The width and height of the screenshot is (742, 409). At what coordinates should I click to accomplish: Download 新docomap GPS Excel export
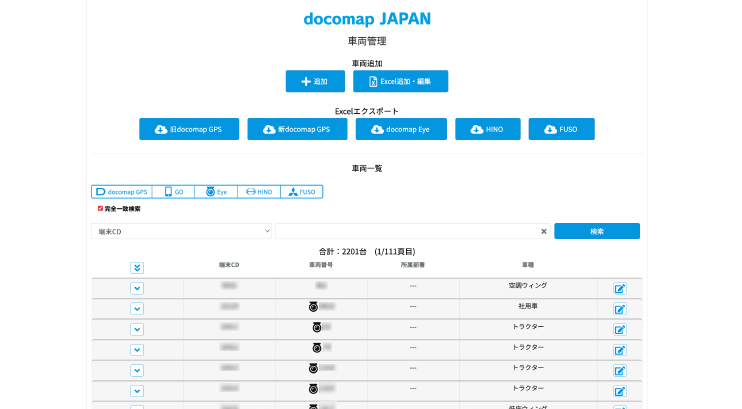[x=297, y=129]
